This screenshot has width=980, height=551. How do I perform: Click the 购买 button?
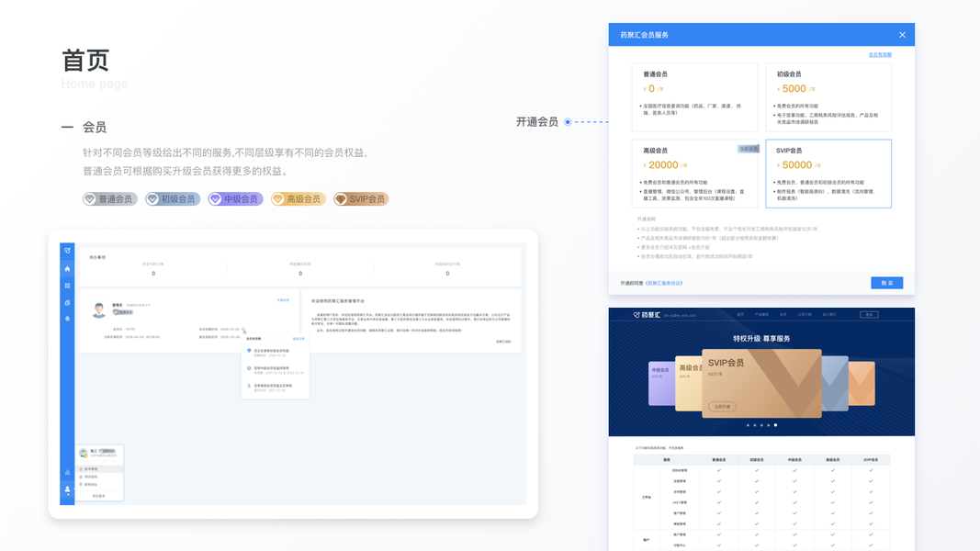[x=887, y=283]
